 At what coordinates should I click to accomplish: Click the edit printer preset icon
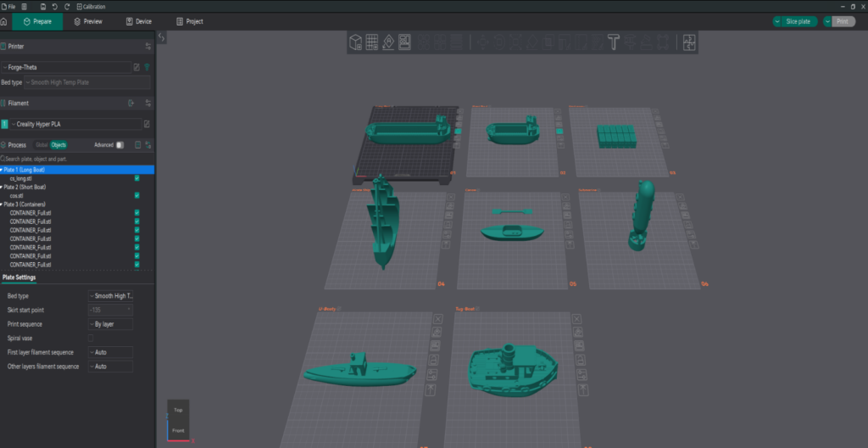click(x=136, y=66)
